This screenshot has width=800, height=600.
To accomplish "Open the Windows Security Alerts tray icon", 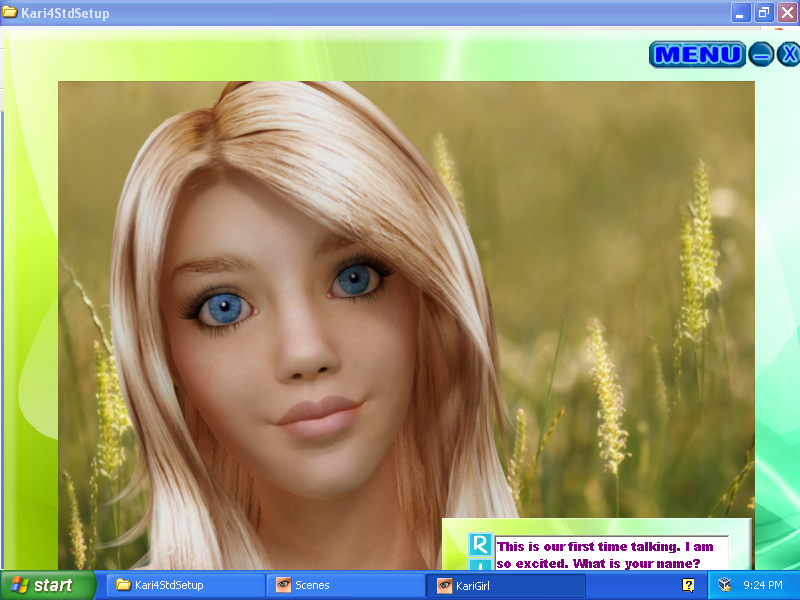I will [x=725, y=584].
